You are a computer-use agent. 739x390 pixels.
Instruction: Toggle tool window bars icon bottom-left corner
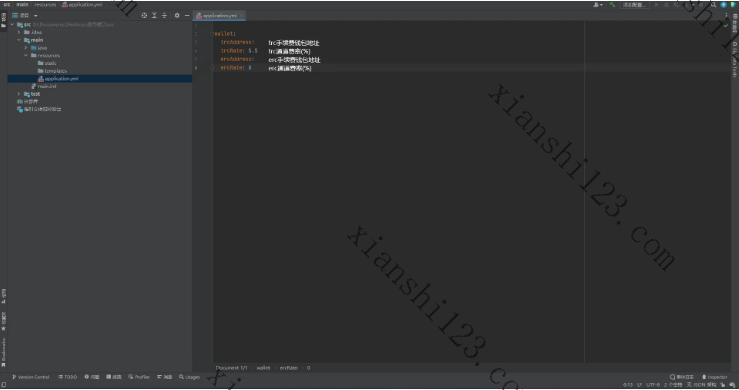(x=4, y=385)
